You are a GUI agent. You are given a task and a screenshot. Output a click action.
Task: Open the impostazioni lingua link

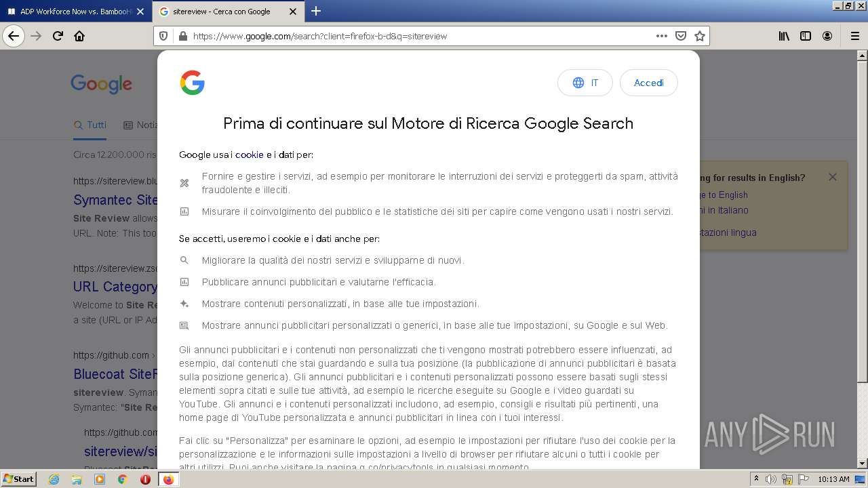728,232
